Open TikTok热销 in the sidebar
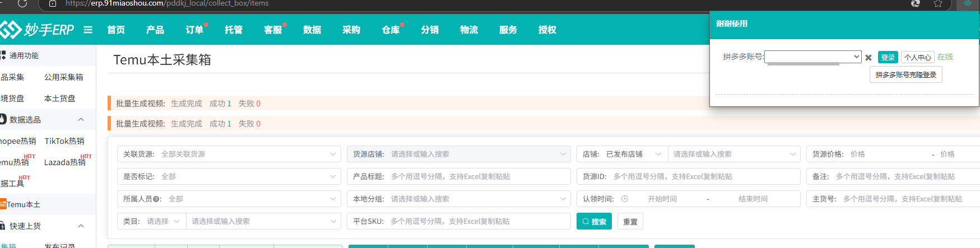 tap(64, 141)
